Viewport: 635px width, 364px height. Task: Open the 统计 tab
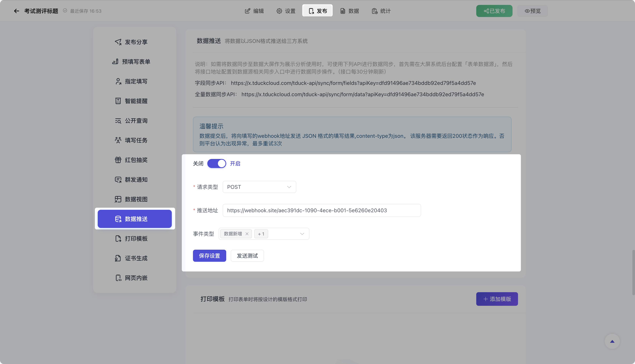(381, 11)
